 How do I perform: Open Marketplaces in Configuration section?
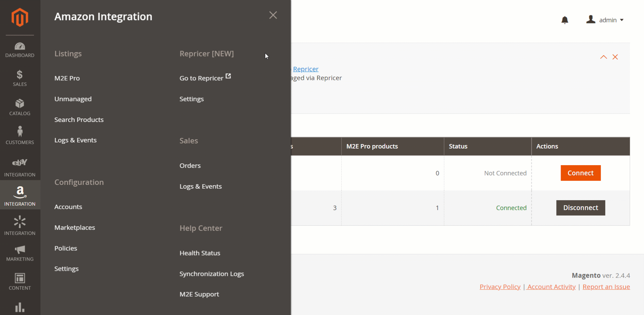tap(75, 227)
